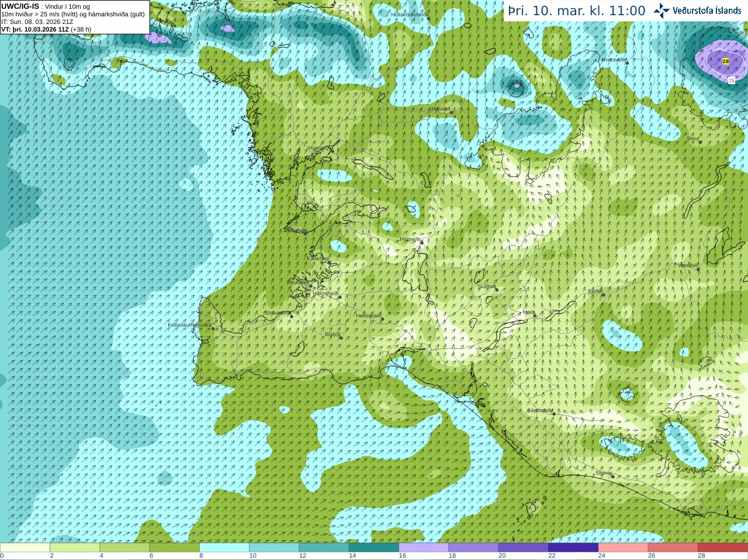Viewport: 748px width, 560px height.
Task: Click the Þingvellir station label
Action: (x=411, y=239)
